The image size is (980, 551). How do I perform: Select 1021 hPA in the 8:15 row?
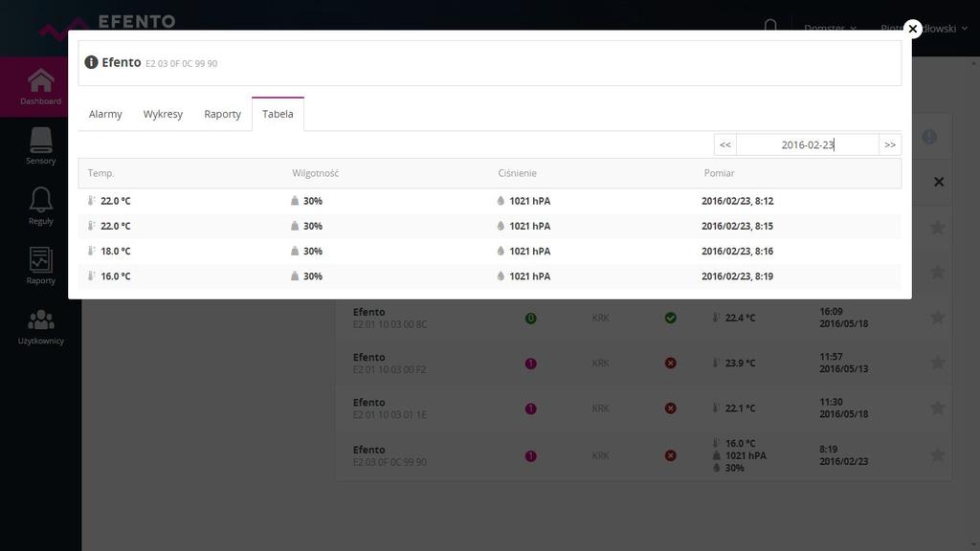pyautogui.click(x=530, y=226)
